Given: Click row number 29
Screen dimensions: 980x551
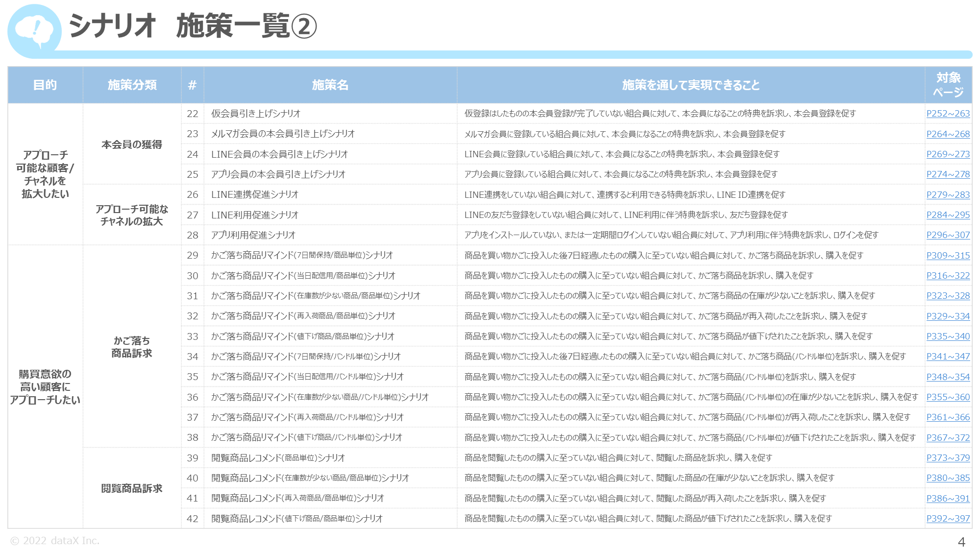Looking at the screenshot, I should [x=193, y=255].
